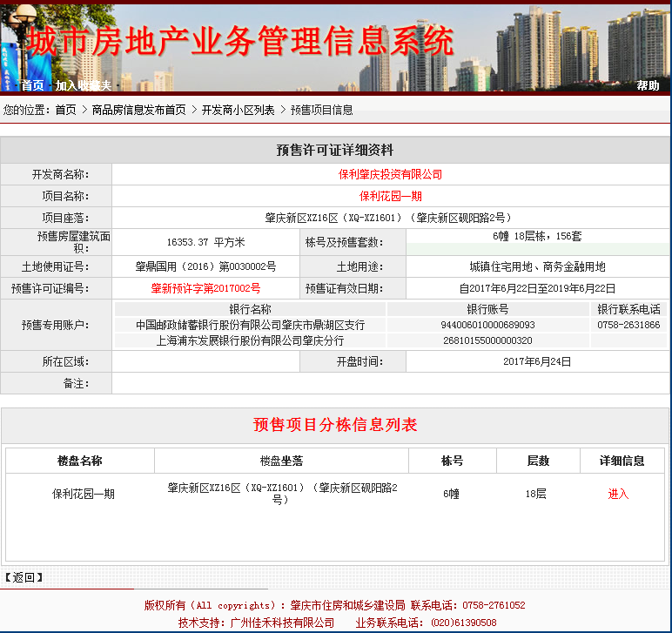672x633 pixels.
Task: Click 首页 in the banner navigation
Action: click(x=32, y=85)
